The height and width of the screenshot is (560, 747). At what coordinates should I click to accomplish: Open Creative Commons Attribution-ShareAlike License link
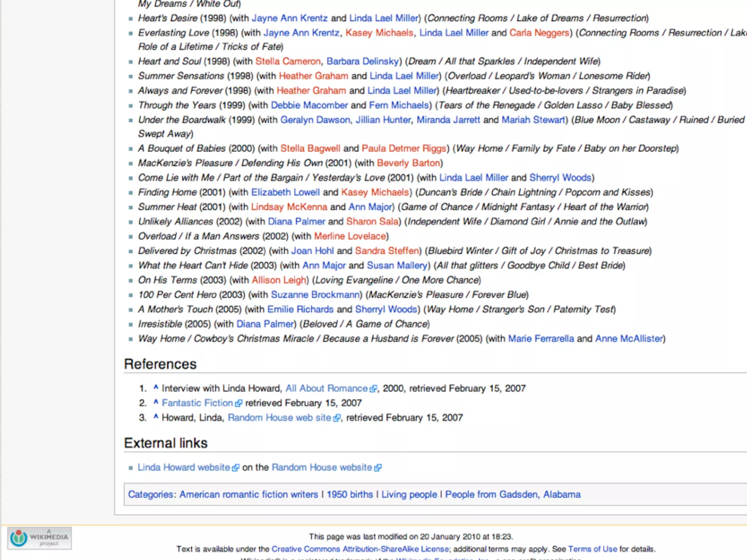tap(360, 549)
